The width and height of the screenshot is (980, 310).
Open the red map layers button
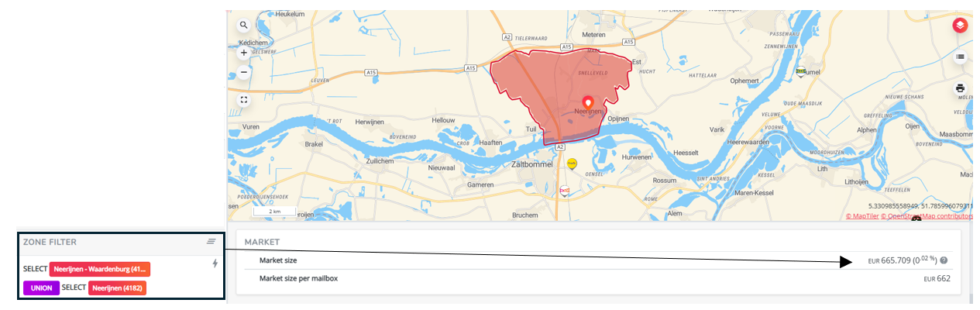point(961,26)
